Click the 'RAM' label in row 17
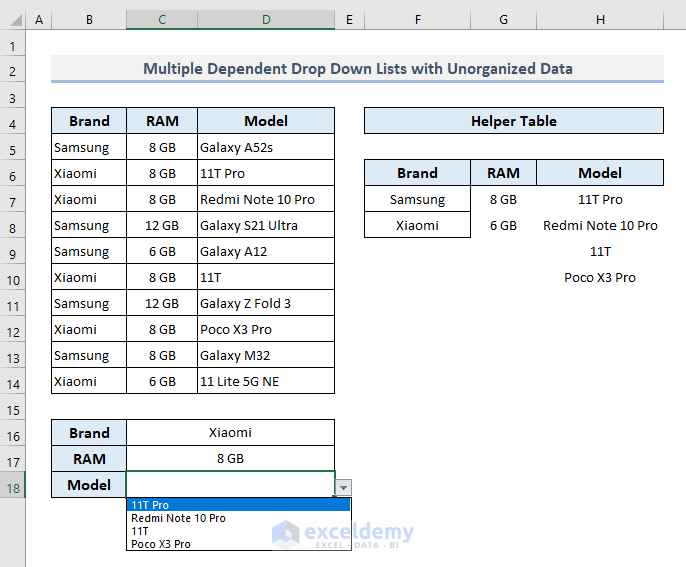The height and width of the screenshot is (567, 686). pos(89,458)
